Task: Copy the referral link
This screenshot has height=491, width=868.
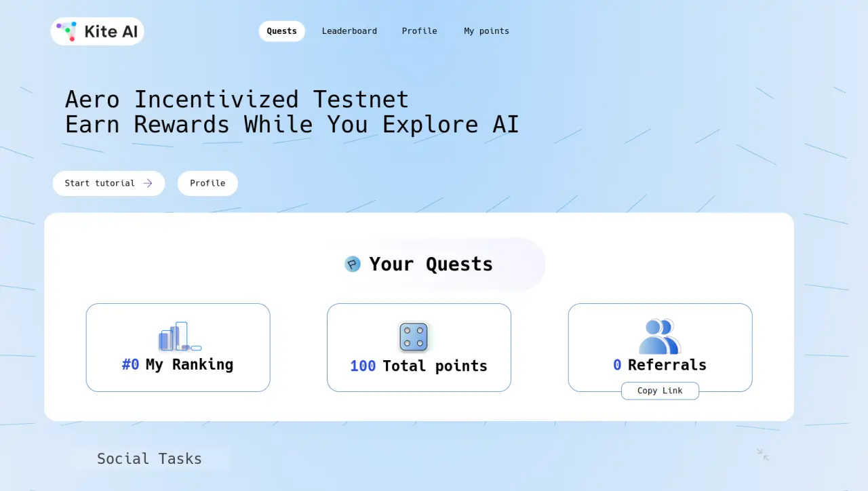Action: [x=660, y=391]
